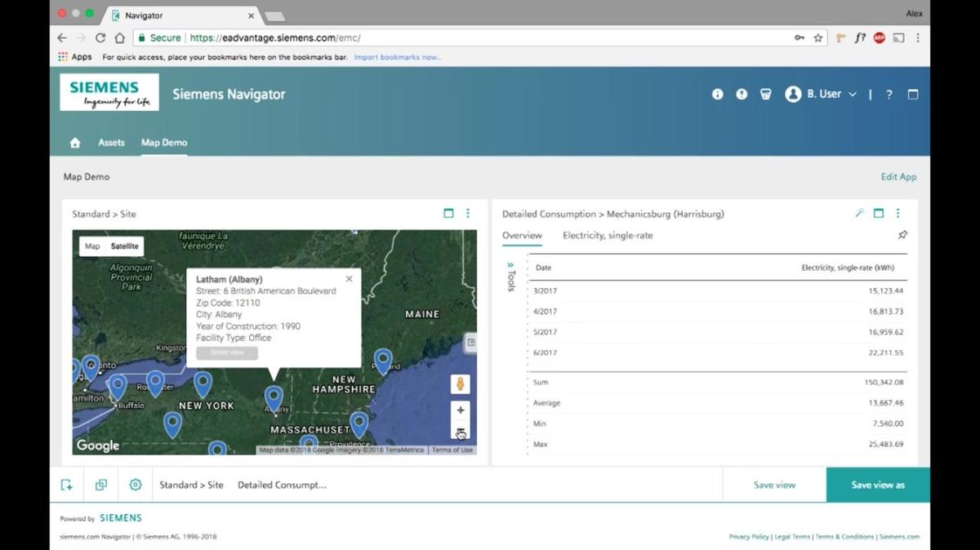The width and height of the screenshot is (980, 550).
Task: Click the Date column header
Action: (x=543, y=268)
